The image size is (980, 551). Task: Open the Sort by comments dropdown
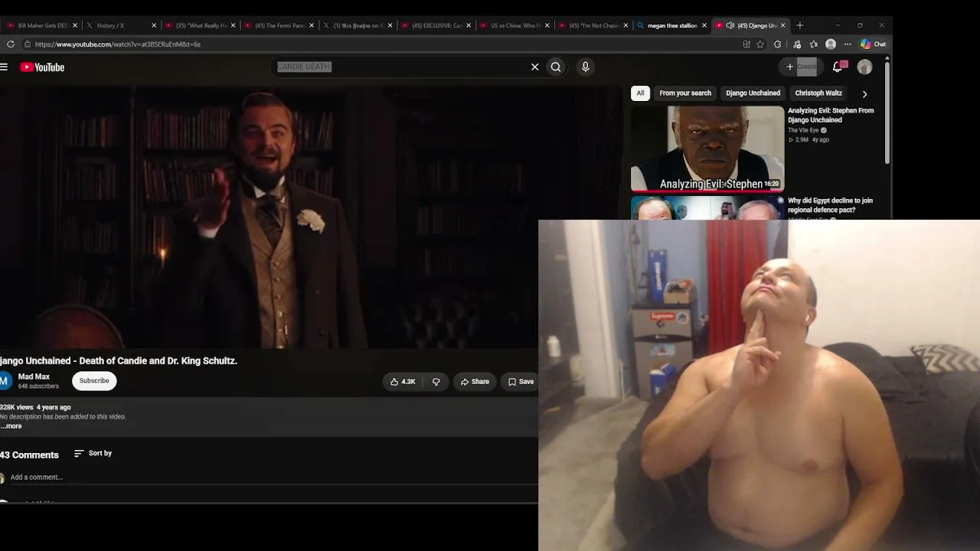pos(93,453)
